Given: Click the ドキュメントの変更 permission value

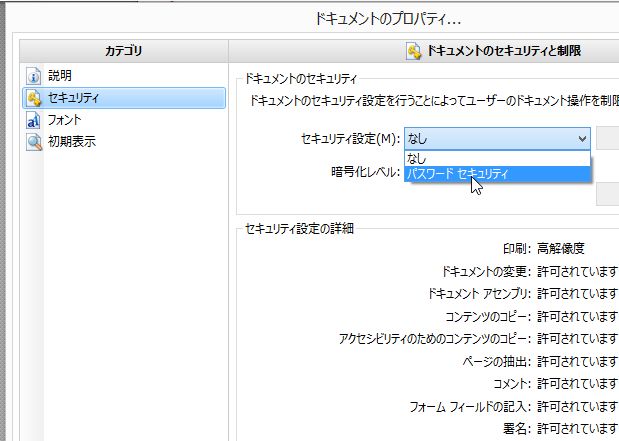Looking at the screenshot, I should 578,271.
